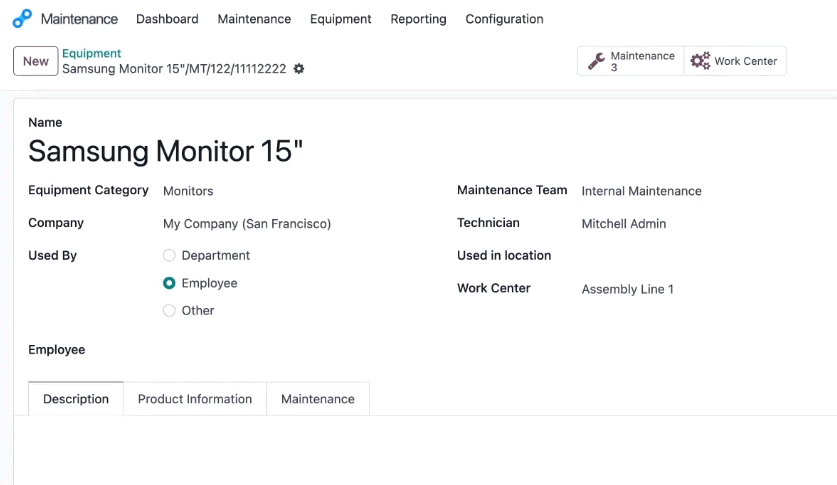Screen dimensions: 837x485
Task: Choose the Other radio button
Action: [169, 311]
